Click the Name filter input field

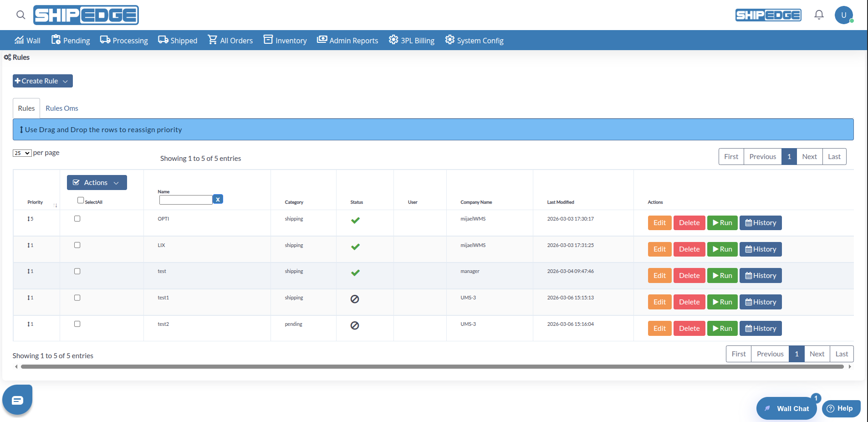(x=186, y=200)
